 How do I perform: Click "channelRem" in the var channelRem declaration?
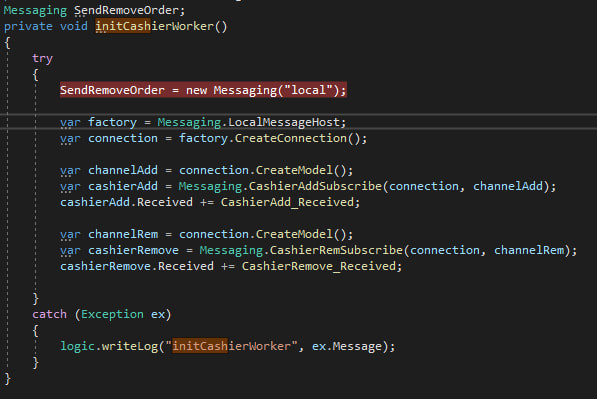point(123,234)
